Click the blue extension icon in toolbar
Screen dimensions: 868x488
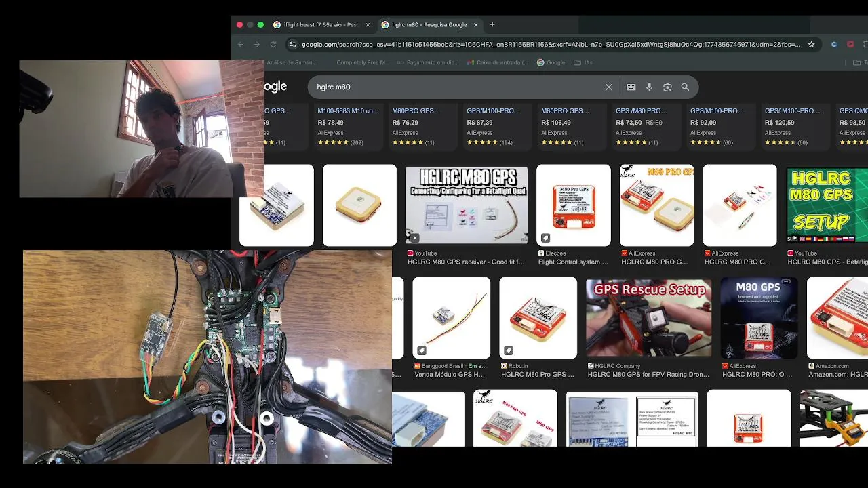834,45
